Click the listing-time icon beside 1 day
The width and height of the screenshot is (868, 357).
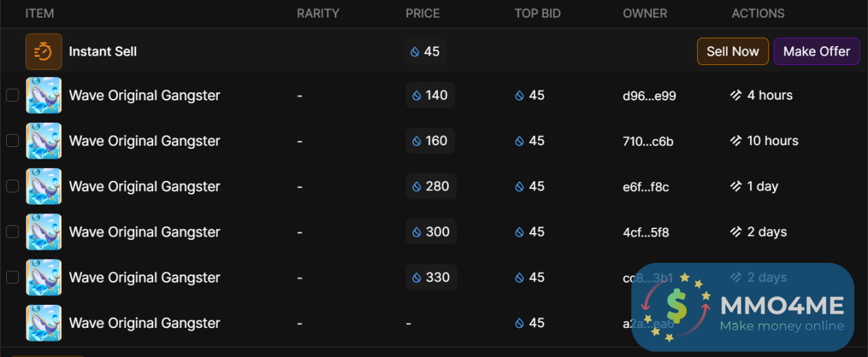point(736,186)
